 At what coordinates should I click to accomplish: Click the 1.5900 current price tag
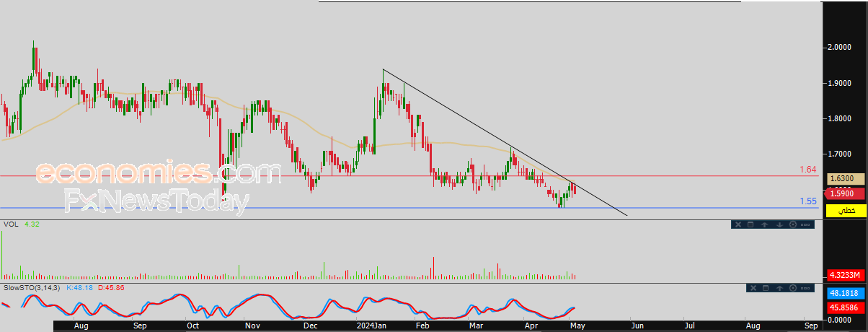(x=845, y=194)
